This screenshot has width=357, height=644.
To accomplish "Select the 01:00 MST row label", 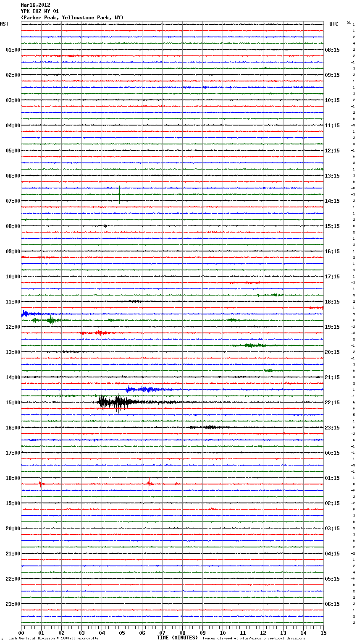I will [13, 50].
